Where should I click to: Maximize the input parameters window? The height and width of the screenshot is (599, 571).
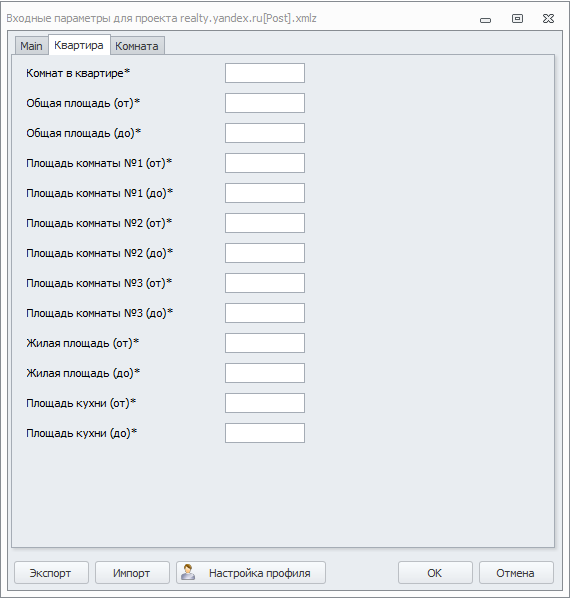coord(517,18)
